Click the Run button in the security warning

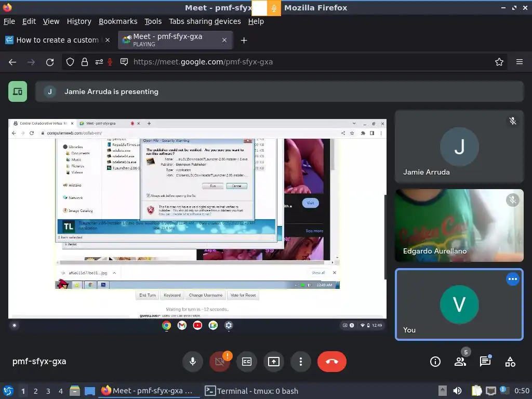coord(212,186)
